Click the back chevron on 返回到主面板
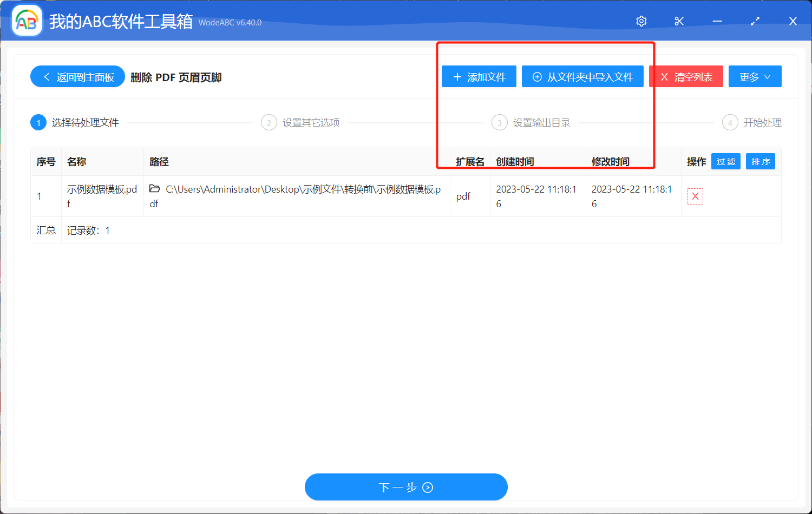812x514 pixels. tap(46, 76)
